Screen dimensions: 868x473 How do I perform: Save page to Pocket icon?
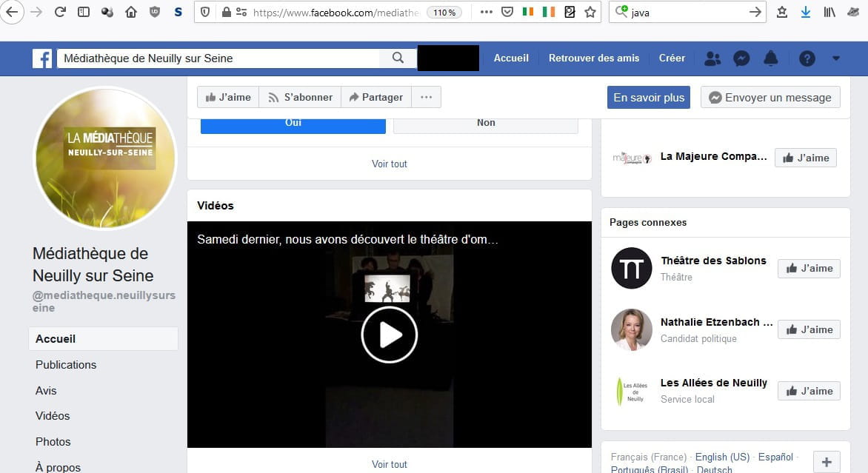(x=507, y=12)
